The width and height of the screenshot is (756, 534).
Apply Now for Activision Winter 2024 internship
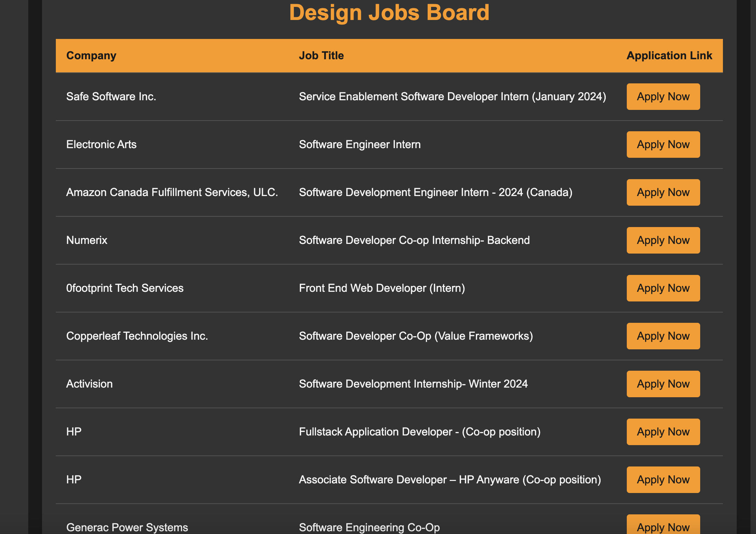point(663,384)
